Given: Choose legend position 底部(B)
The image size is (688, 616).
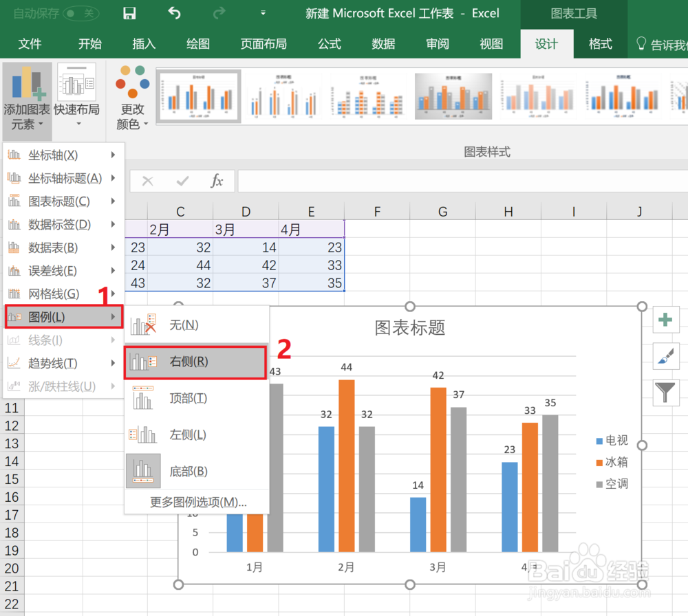Looking at the screenshot, I should pos(196,472).
